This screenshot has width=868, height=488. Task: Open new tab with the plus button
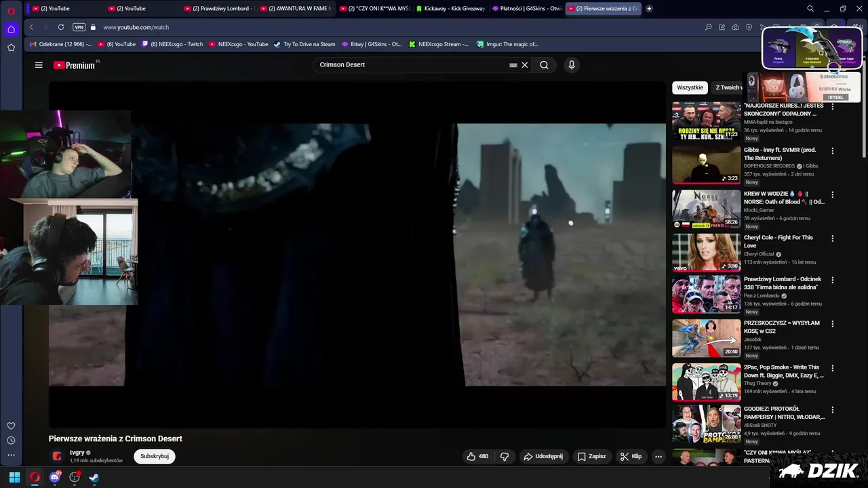click(649, 9)
